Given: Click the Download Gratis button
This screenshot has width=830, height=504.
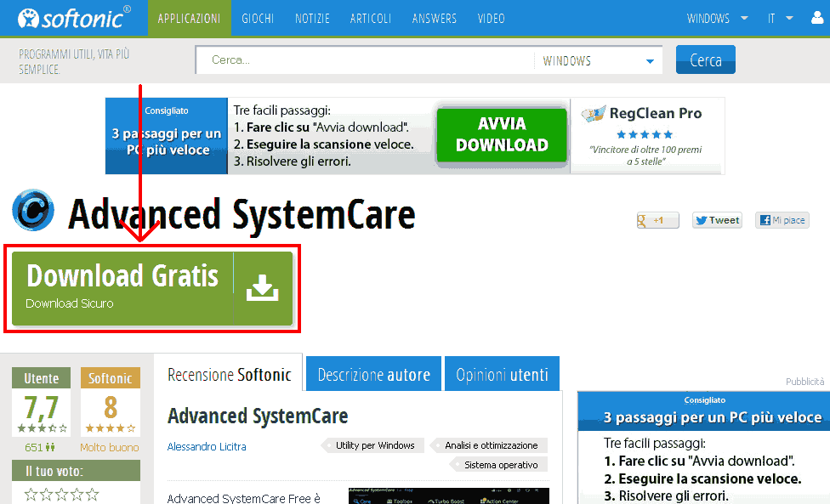Looking at the screenshot, I should (152, 288).
